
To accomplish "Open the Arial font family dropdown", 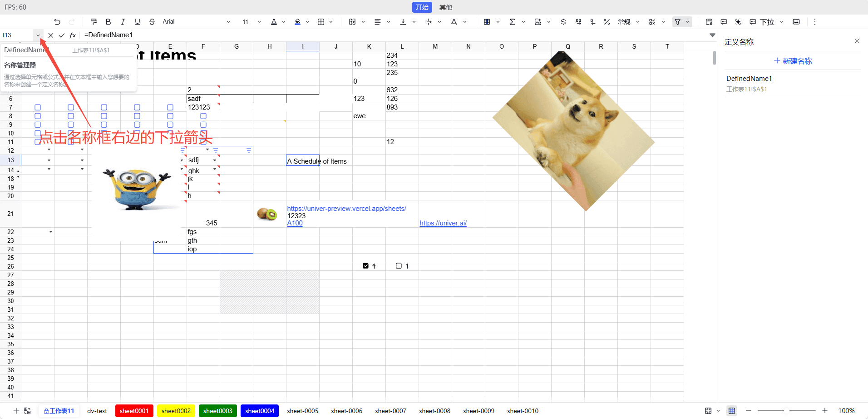I will (x=196, y=22).
